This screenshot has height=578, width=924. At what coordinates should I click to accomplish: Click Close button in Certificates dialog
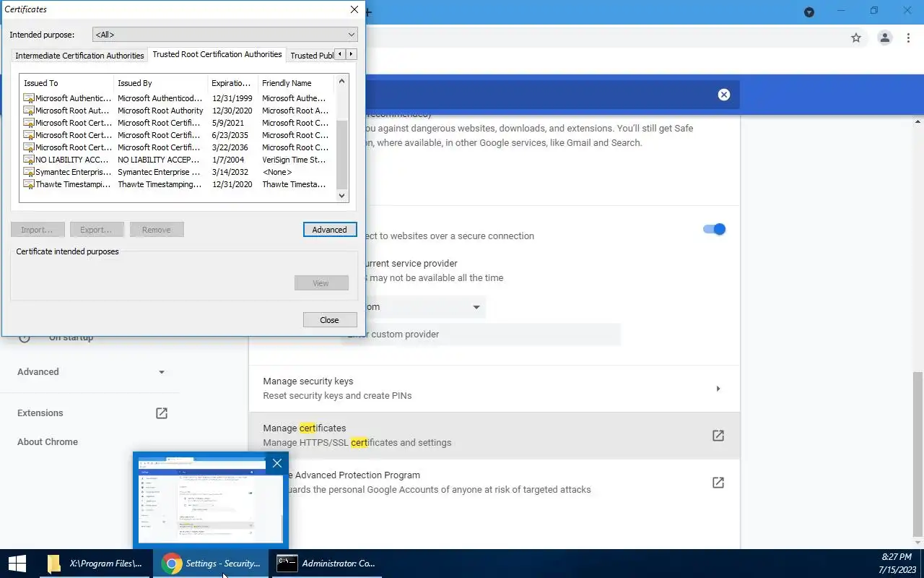(330, 320)
